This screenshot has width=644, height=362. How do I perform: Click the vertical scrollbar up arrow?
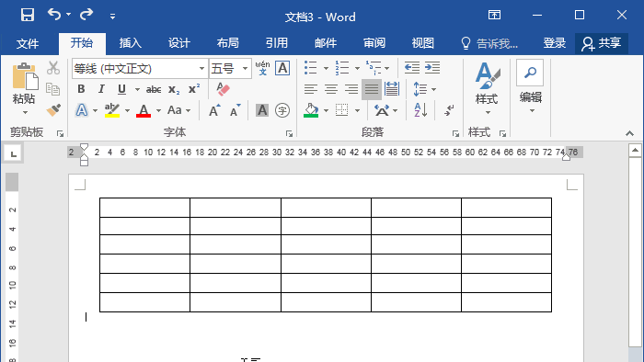click(635, 150)
